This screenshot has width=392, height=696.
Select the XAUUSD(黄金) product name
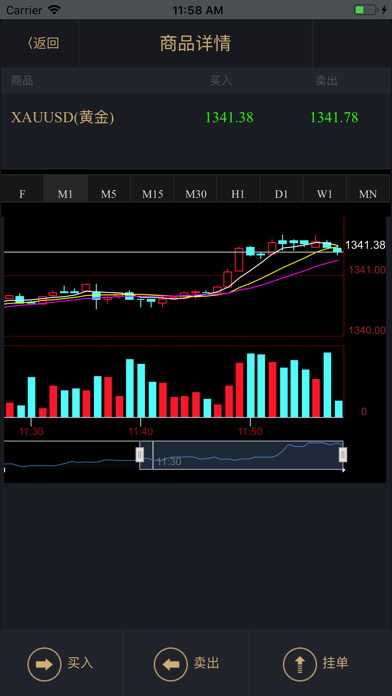[x=63, y=118]
